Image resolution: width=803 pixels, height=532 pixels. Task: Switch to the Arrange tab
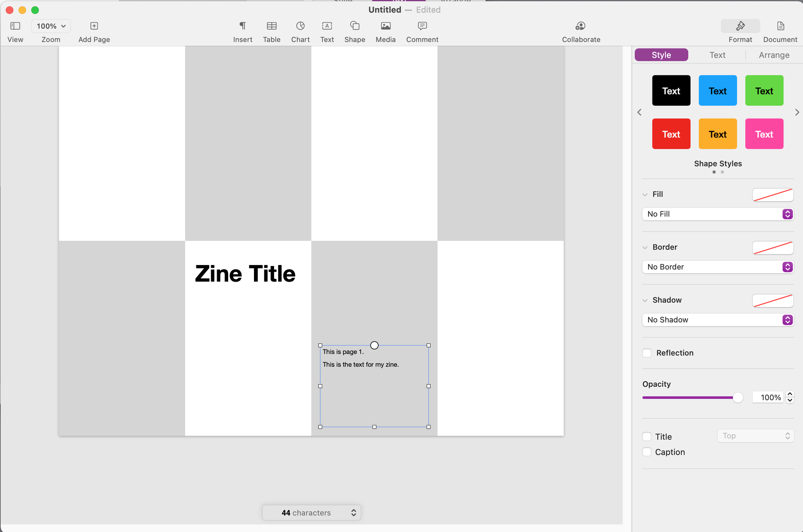coord(774,55)
